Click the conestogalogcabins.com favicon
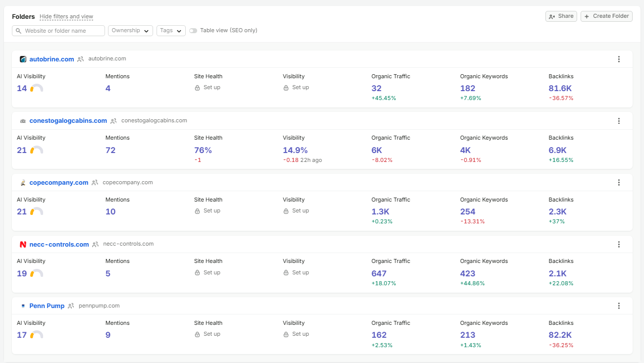Viewport: 644px width, 363px height. click(x=23, y=121)
